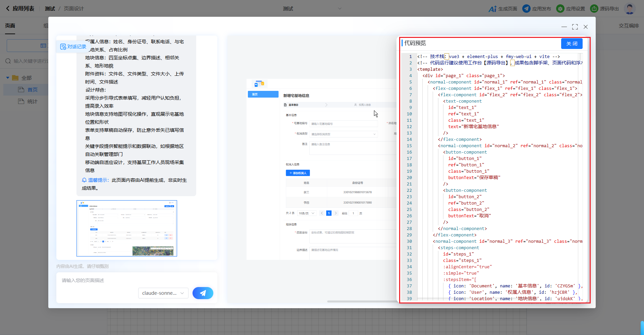Open the 权属类型 select in the preview
Image resolution: width=644 pixels, height=335 pixels.
(x=343, y=134)
